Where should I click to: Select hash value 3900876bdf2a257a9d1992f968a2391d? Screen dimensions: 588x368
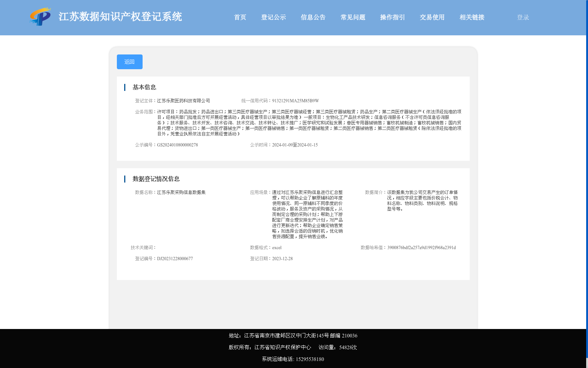tap(422, 248)
